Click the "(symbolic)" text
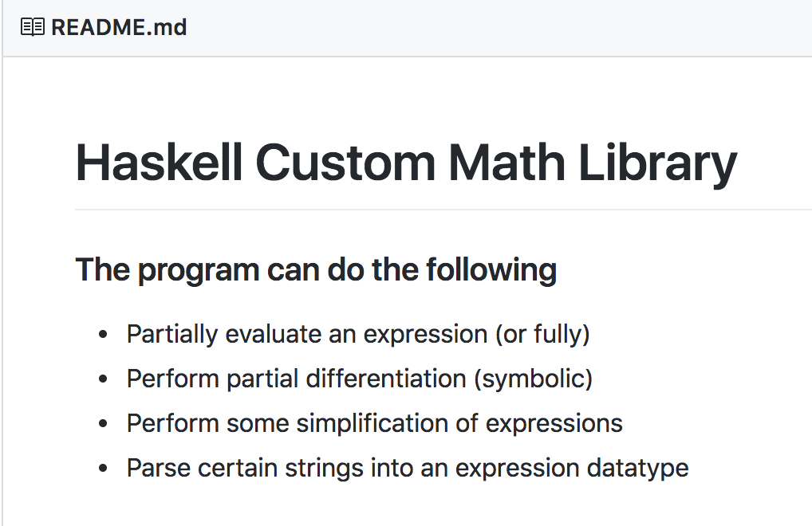The image size is (812, 526). click(x=534, y=379)
